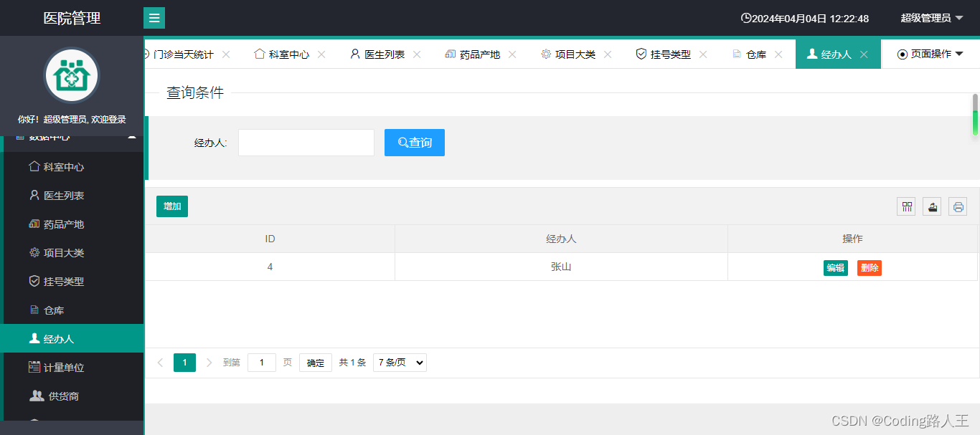
Task: Open 医生列表 in the sidebar
Action: coord(72,196)
